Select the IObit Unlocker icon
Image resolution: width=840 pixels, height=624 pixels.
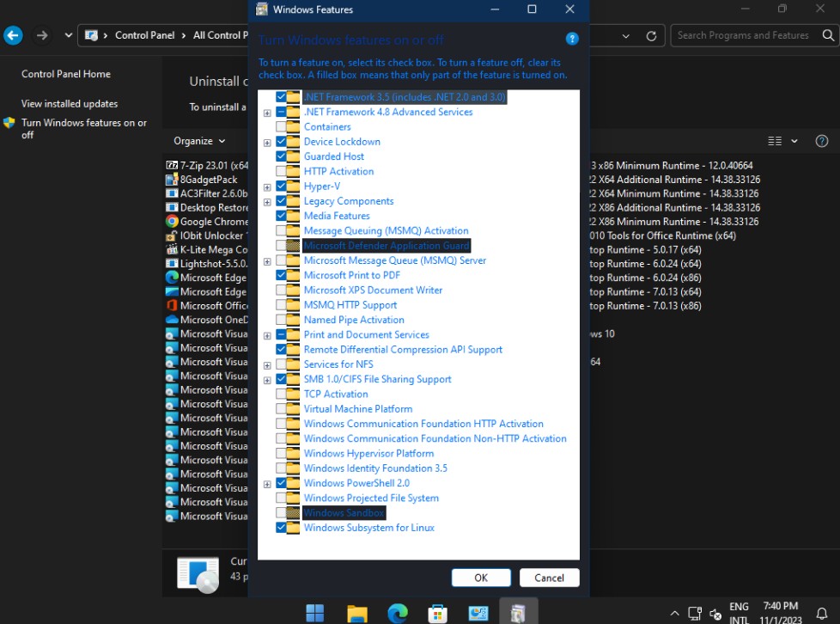[172, 236]
